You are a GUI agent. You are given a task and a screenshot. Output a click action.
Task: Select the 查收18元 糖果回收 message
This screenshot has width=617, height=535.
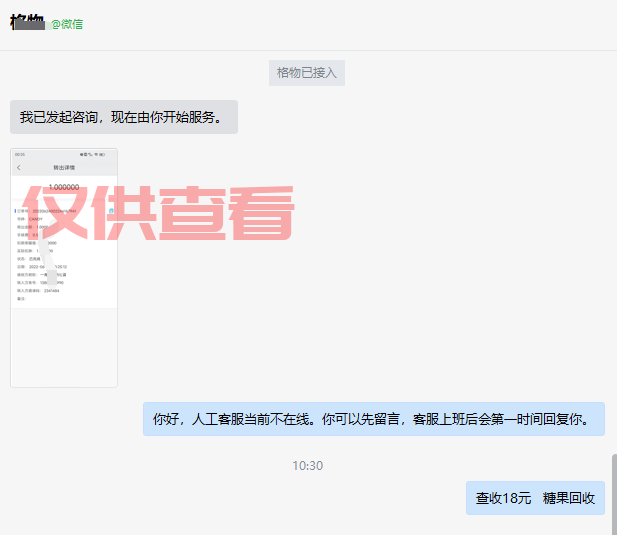click(535, 498)
